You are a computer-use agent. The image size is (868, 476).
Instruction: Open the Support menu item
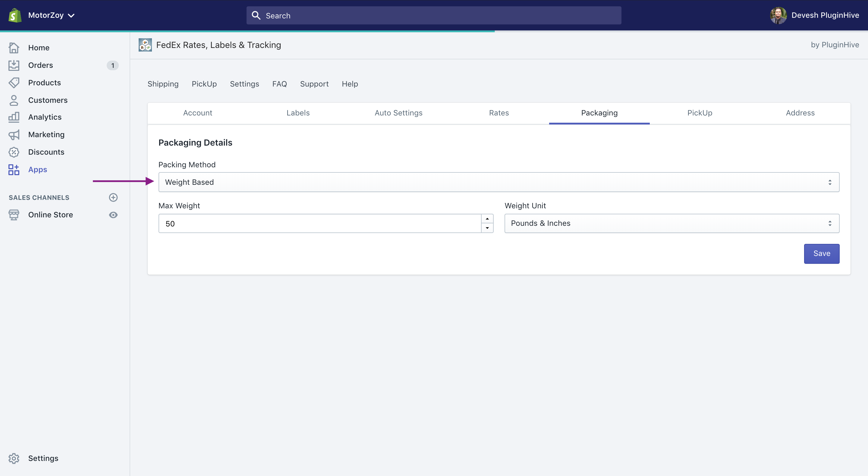click(314, 84)
